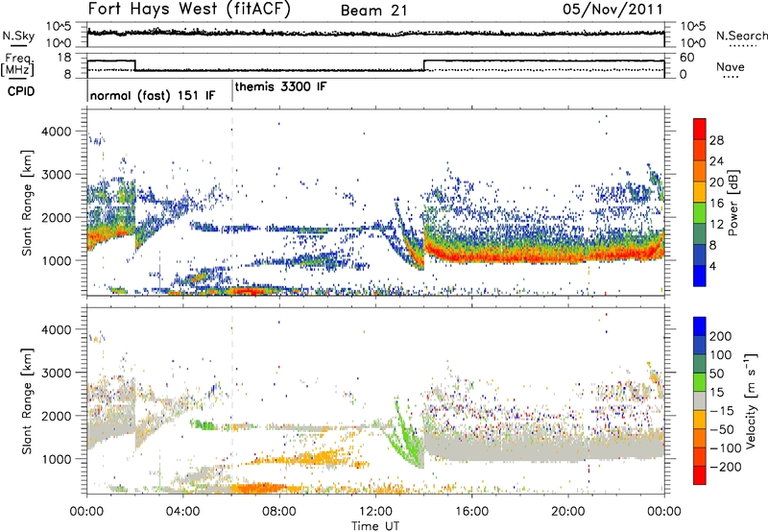768x532 pixels.
Task: Click the 'N.Sky' legend label
Action: tap(18, 36)
